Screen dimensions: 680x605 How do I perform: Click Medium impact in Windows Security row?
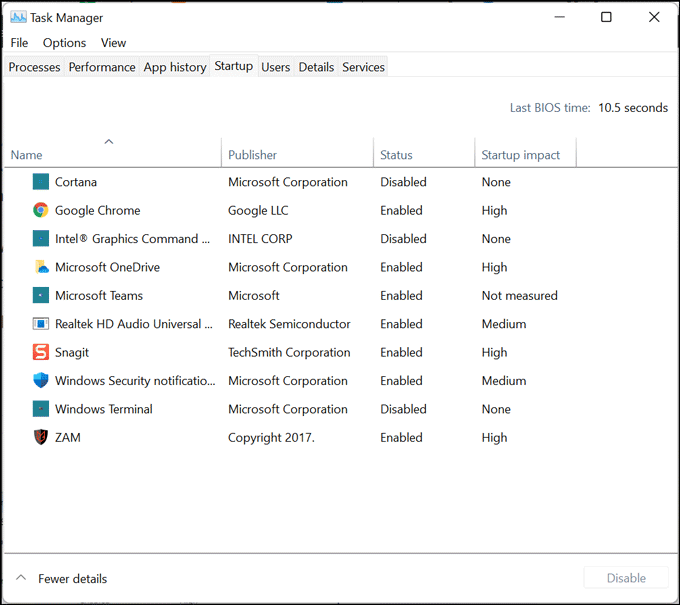[x=504, y=381]
